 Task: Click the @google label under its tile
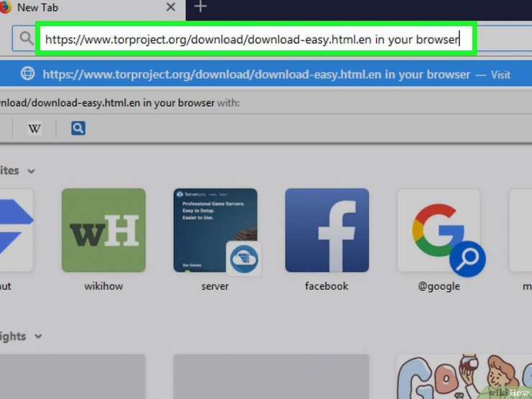[439, 286]
